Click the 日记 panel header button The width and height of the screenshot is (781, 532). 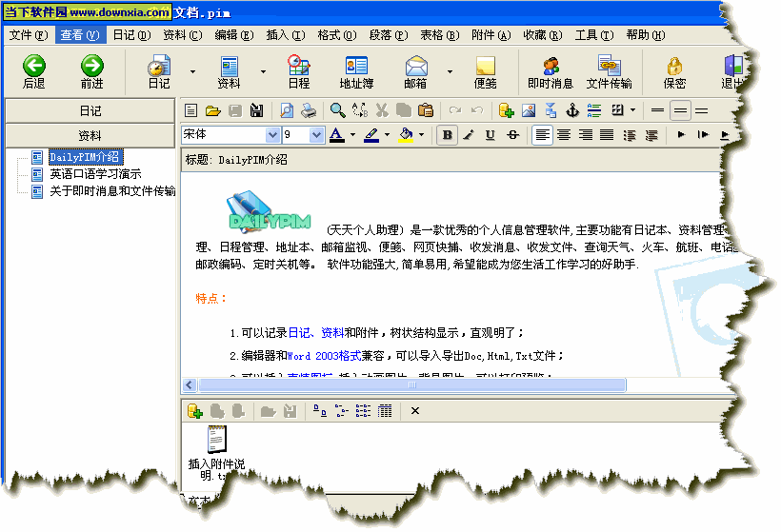click(x=90, y=110)
